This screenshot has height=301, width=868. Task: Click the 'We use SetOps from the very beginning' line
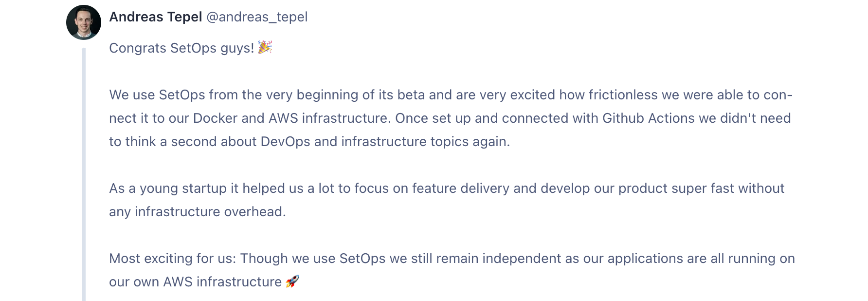451,95
